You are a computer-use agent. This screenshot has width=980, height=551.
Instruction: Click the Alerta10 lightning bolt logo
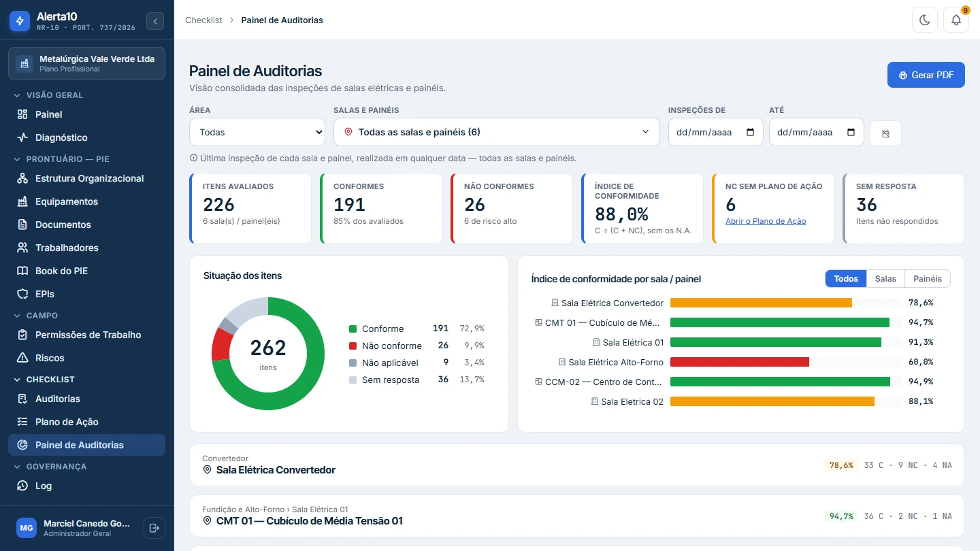click(20, 21)
